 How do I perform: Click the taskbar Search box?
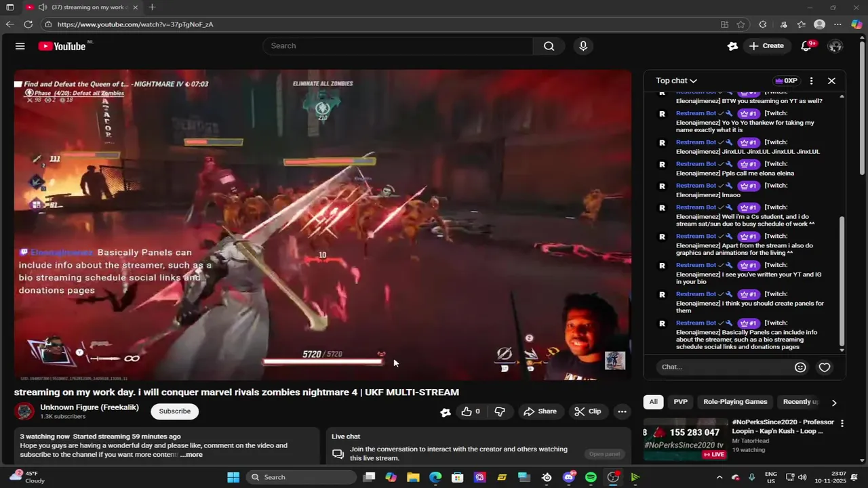click(x=301, y=477)
